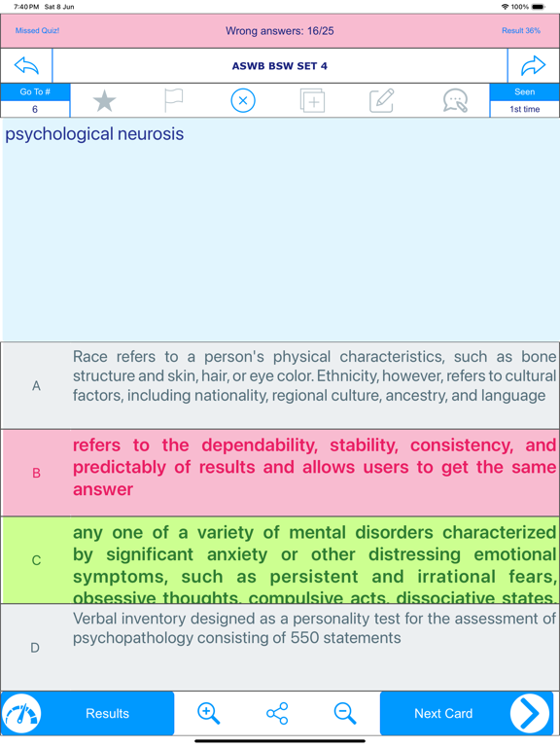Tap the Next Card chevron circle
This screenshot has width=560, height=747.
530,713
